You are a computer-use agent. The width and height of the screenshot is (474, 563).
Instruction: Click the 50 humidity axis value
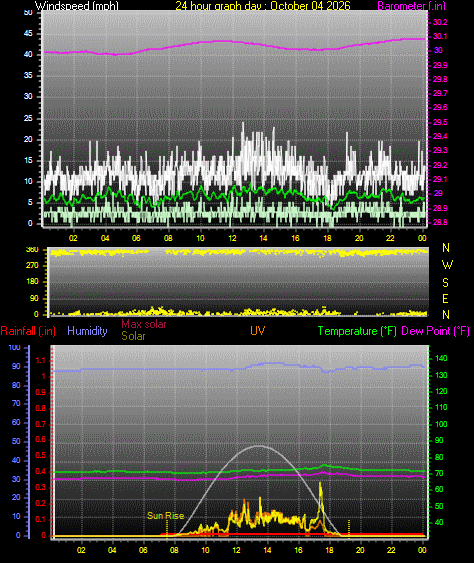pyautogui.click(x=16, y=441)
